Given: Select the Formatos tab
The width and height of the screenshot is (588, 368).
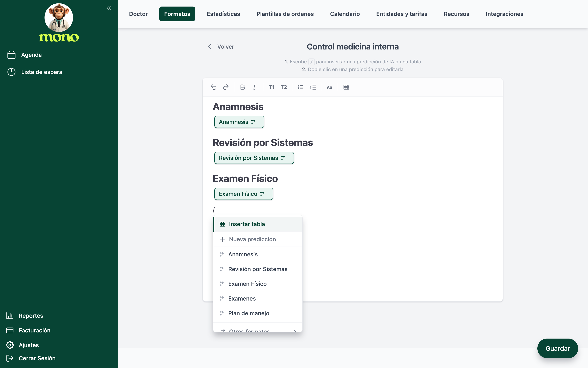Looking at the screenshot, I should [177, 14].
